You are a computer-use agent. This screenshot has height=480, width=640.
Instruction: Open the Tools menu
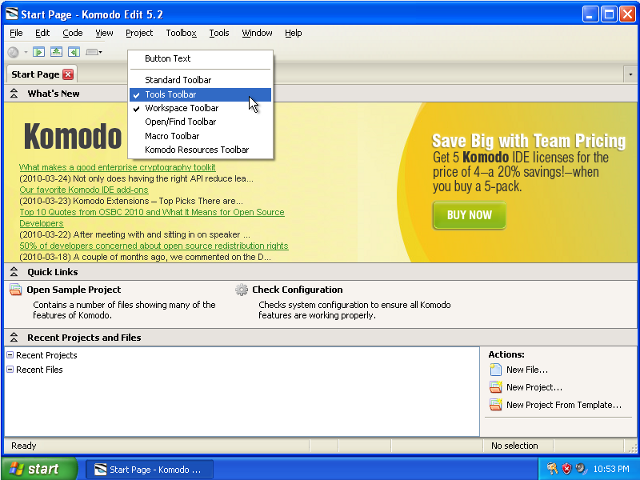(x=219, y=33)
